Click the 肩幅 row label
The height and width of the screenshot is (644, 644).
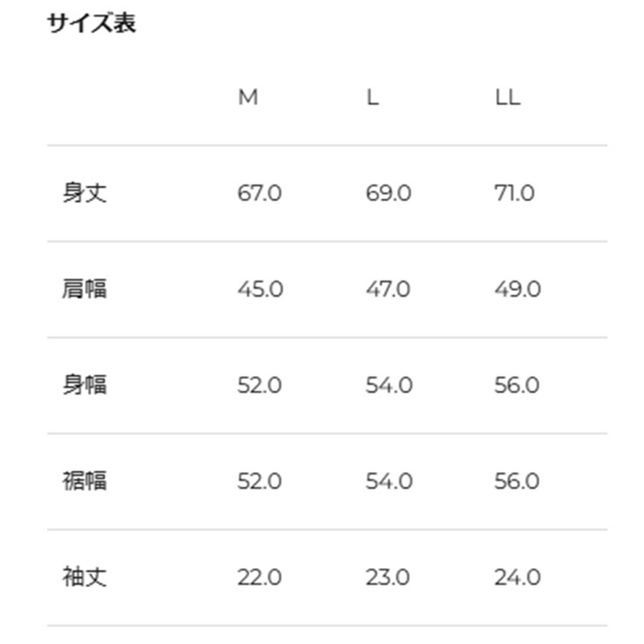coord(85,289)
